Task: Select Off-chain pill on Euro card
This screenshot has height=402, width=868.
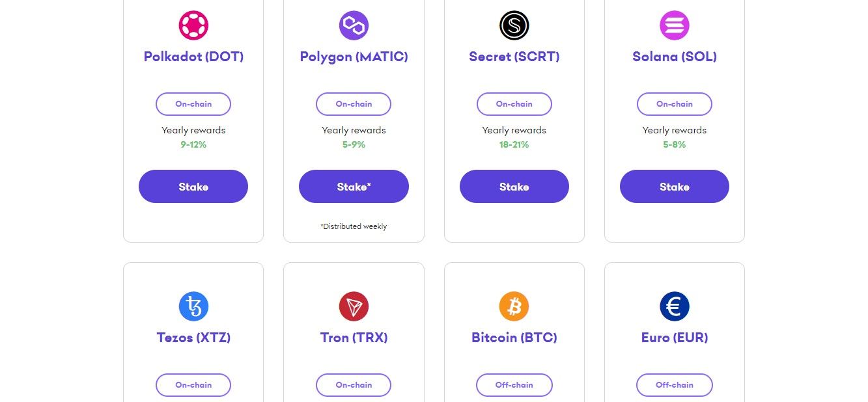Action: [x=674, y=385]
